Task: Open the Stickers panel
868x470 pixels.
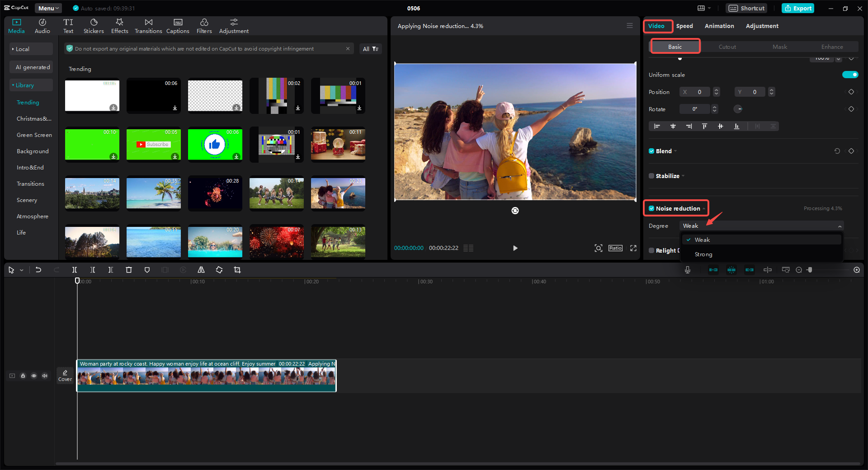Action: pos(94,25)
